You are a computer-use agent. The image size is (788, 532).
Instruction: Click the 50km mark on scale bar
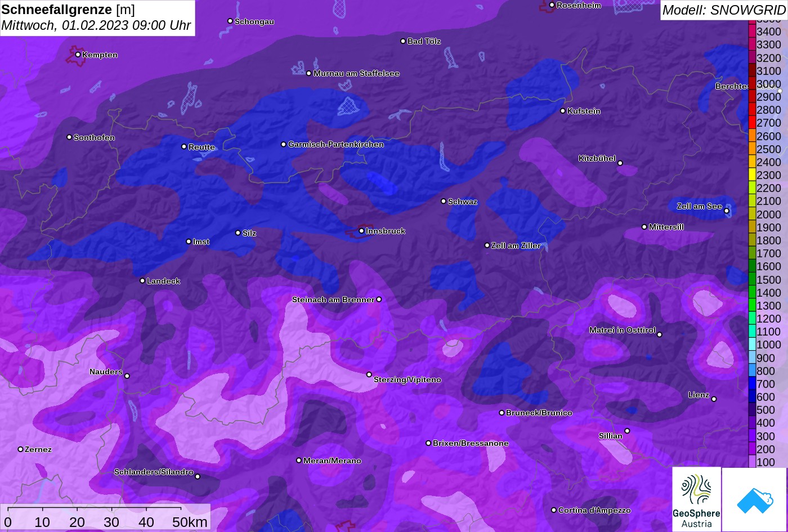pyautogui.click(x=190, y=522)
